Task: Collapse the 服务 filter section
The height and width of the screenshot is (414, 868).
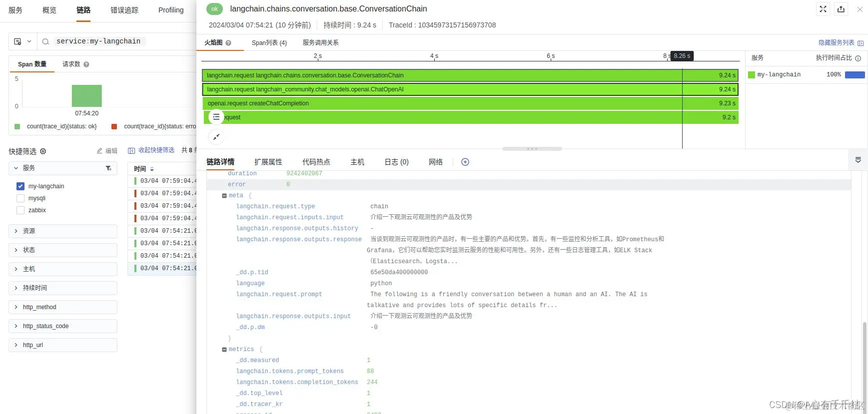Action: click(16, 168)
